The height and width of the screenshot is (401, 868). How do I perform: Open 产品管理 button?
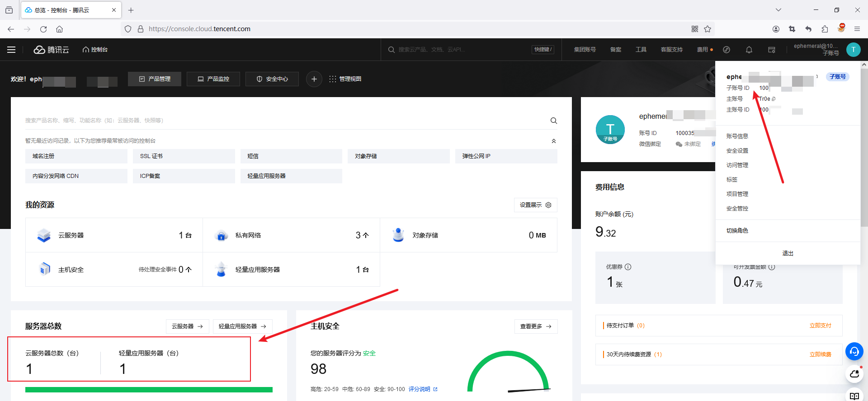click(x=155, y=79)
